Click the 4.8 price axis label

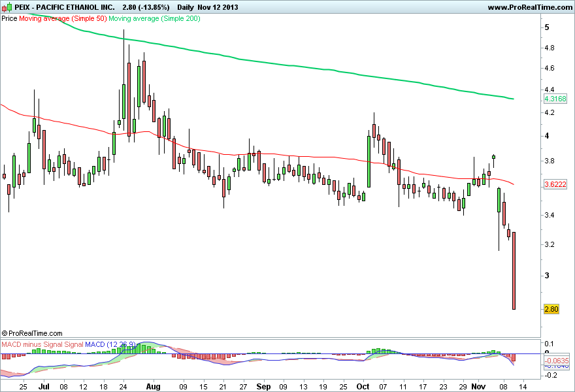point(550,48)
